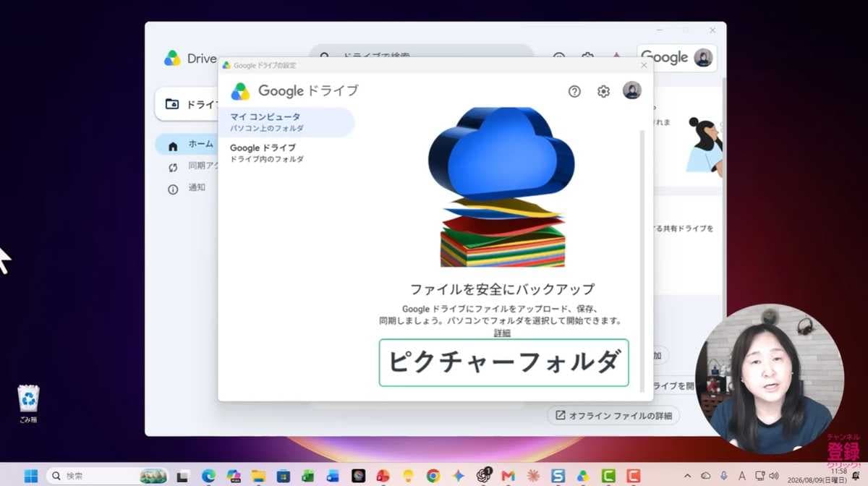868x486 pixels.
Task: Close the Google ドライブの設定 dialog
Action: [644, 65]
